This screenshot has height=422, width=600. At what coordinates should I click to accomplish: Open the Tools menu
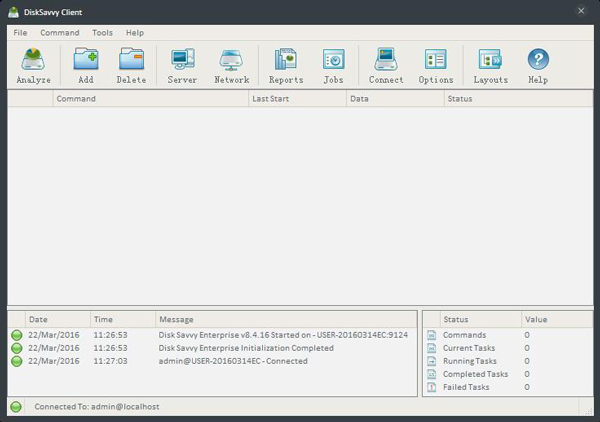coord(102,33)
